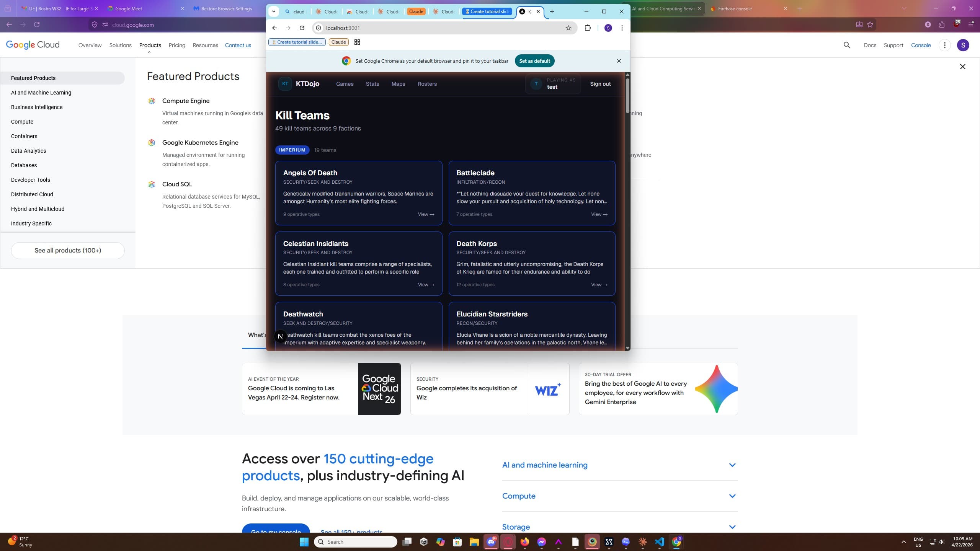
Task: Click the KTDojo KT logo icon
Action: coord(285,84)
